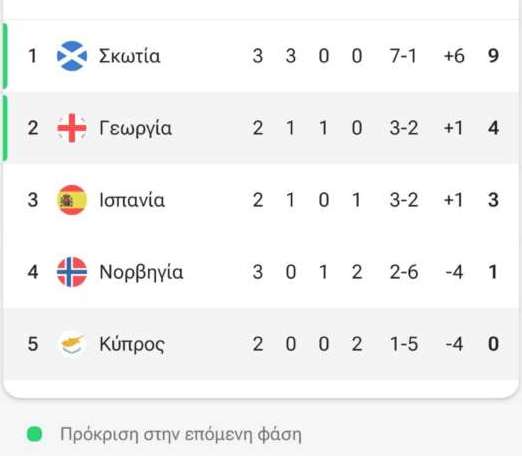This screenshot has width=522, height=456.
Task: Select Georgia's +1 goal difference
Action: 453,128
